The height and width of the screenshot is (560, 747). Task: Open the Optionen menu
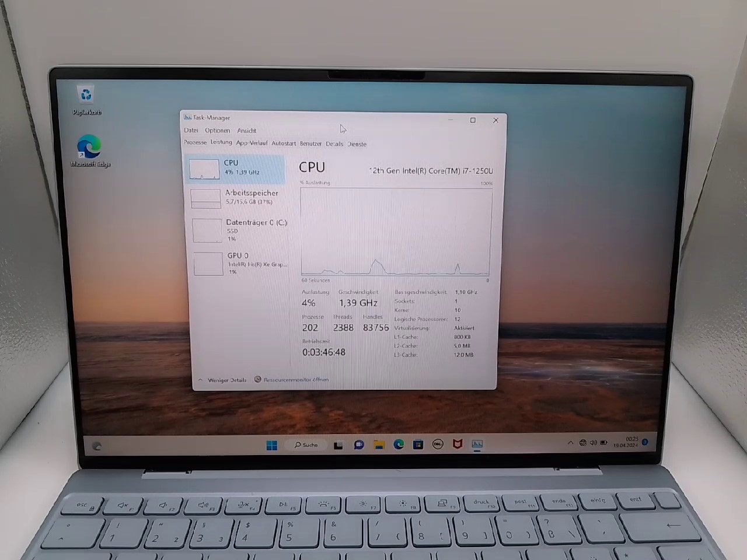(217, 130)
